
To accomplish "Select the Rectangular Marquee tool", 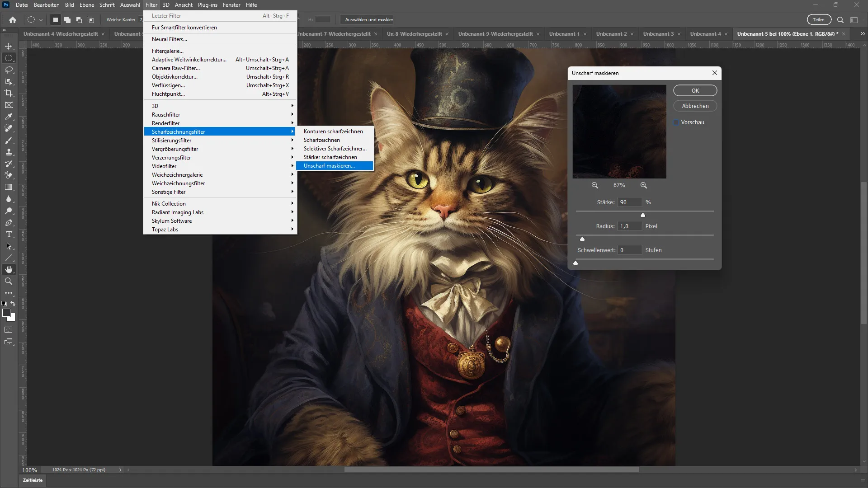I will pos(8,58).
